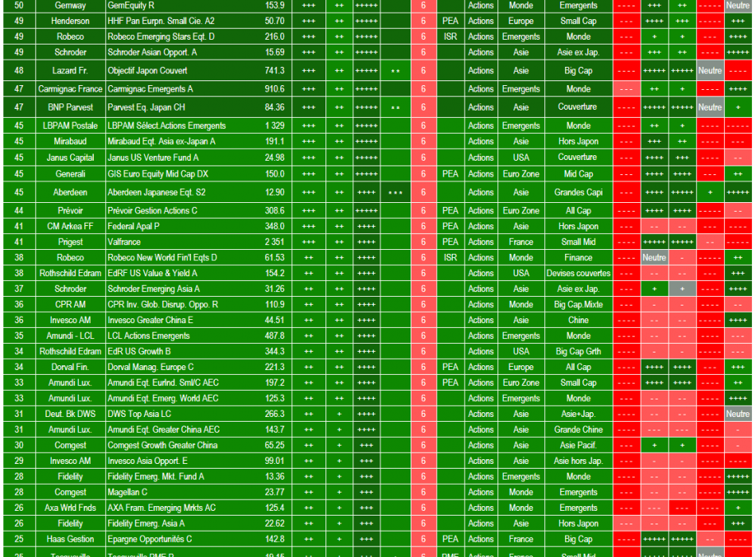The image size is (756, 557).
Task: Click the CM Arkea FF manager cell
Action: coord(70,226)
